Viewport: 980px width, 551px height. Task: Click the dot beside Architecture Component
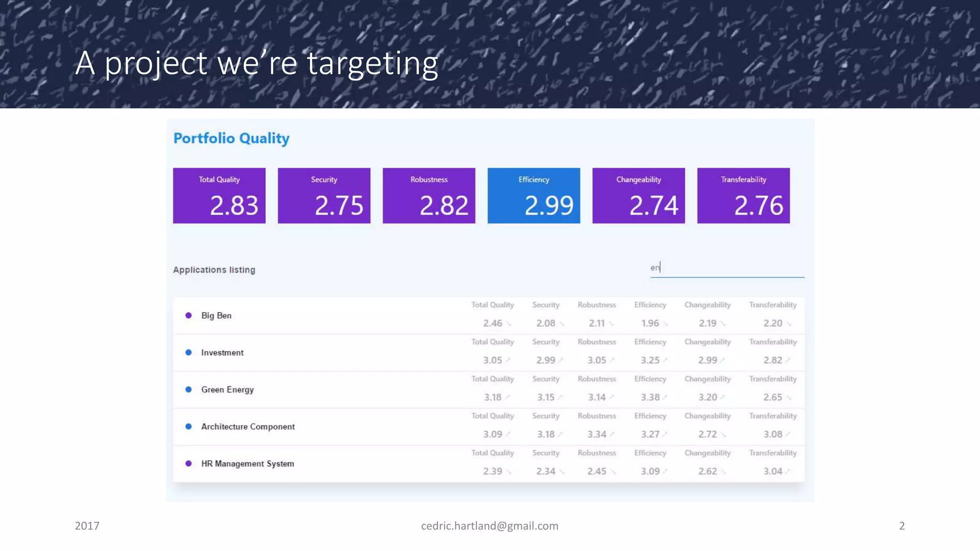pos(189,427)
